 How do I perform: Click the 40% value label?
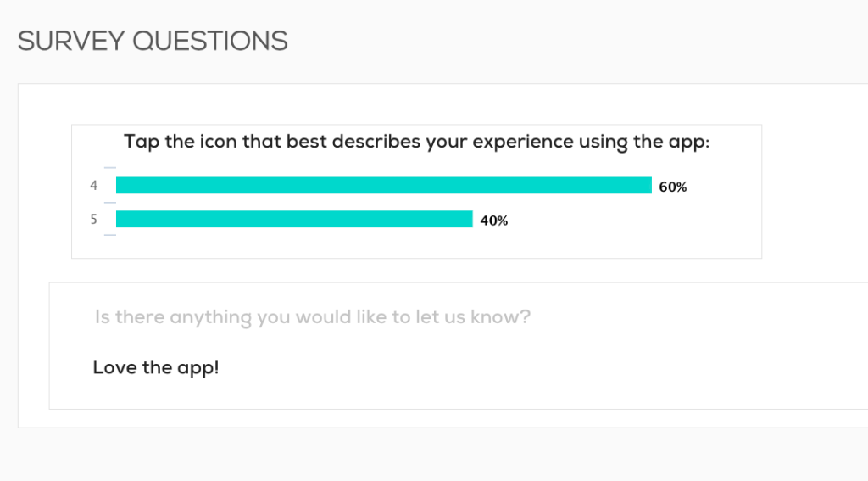coord(493,221)
